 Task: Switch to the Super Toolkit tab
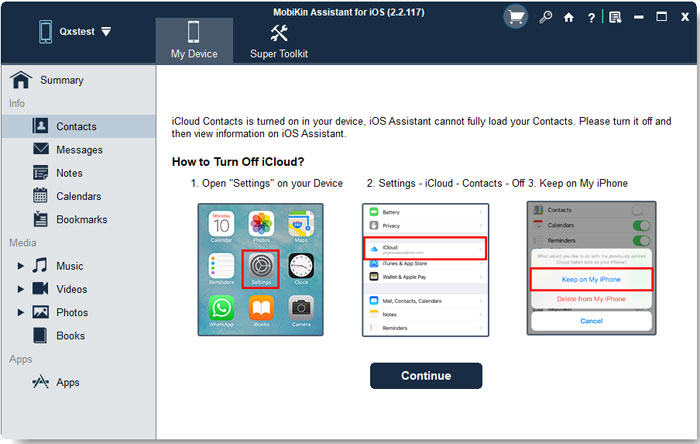(279, 41)
